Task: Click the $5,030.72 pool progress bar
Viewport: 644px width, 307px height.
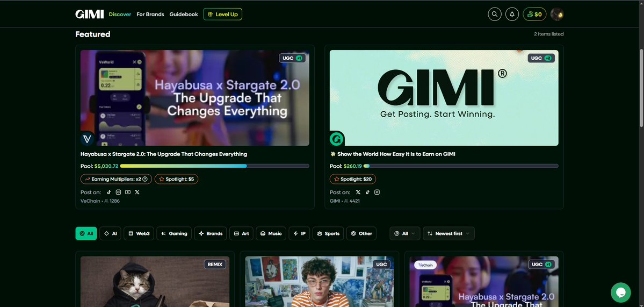Action: 214,166
